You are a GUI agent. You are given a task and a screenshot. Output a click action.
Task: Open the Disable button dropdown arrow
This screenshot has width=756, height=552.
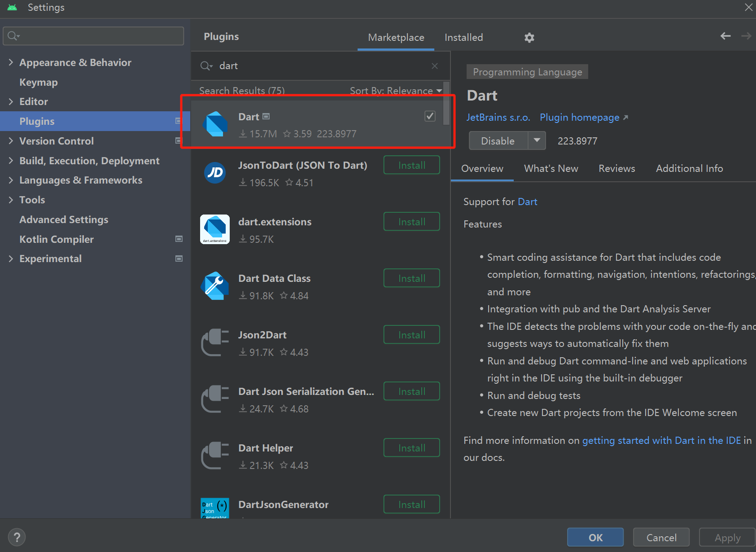pyautogui.click(x=537, y=140)
